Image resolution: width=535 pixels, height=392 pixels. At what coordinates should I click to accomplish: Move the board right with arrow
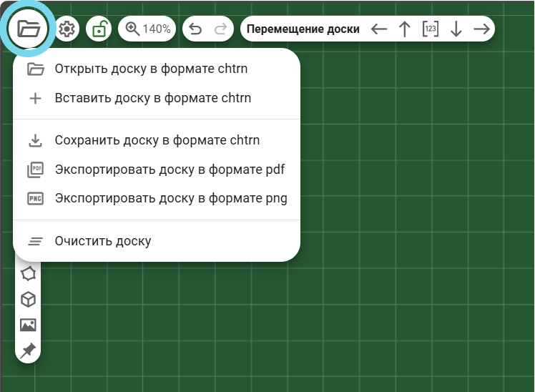click(x=482, y=29)
